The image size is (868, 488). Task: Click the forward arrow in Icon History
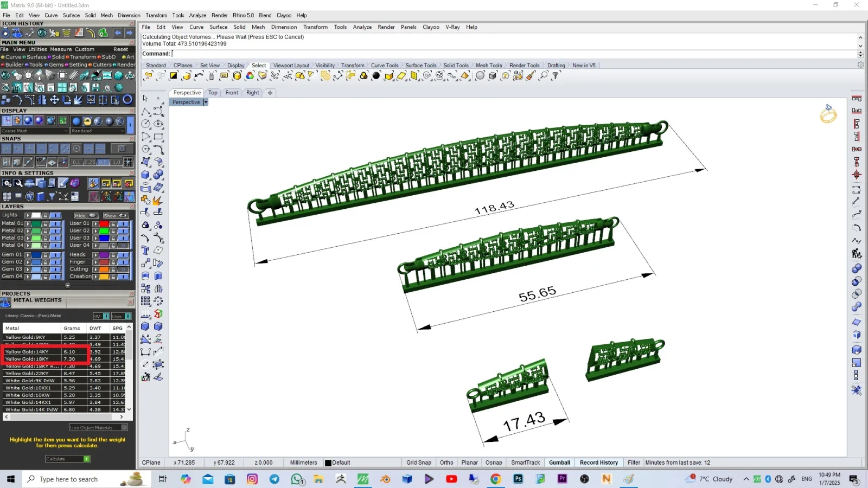129,33
